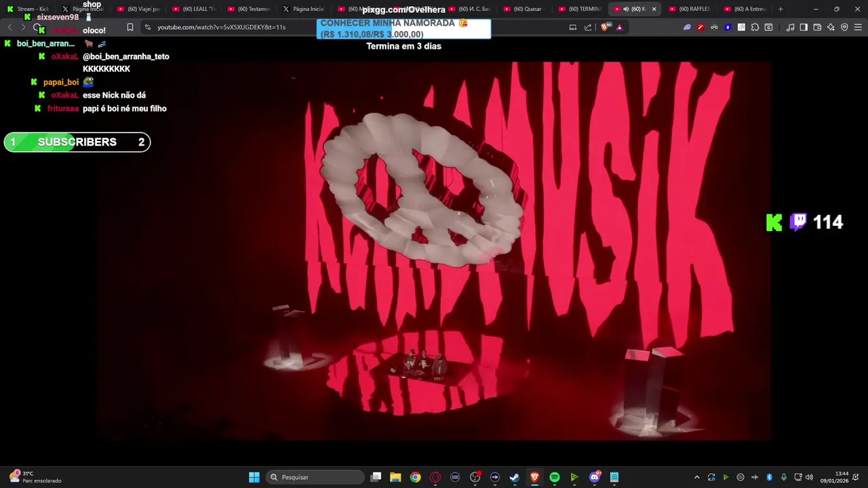Click the share page icon in address bar

(588, 27)
